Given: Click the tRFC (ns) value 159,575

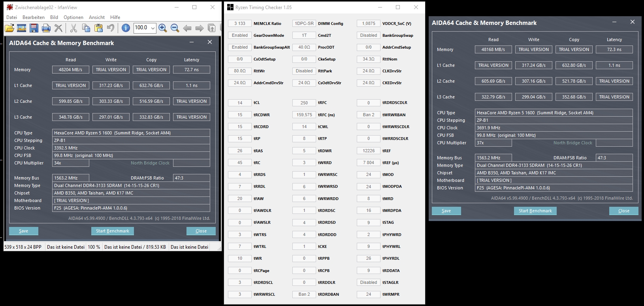Looking at the screenshot, I should 304,115.
